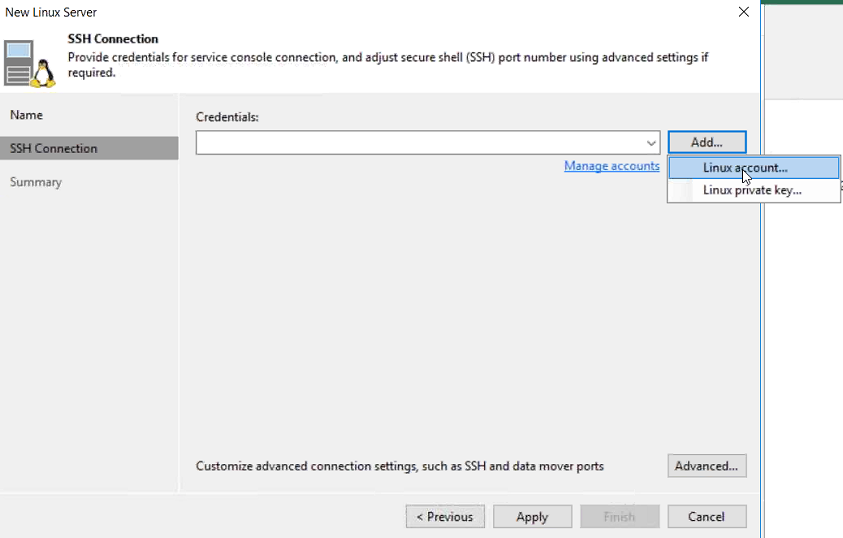Click the Add... button
This screenshot has width=843, height=538.
[x=707, y=142]
